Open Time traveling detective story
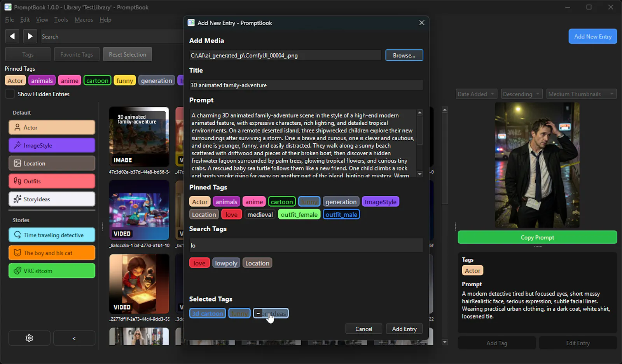622x364 pixels. click(x=52, y=235)
